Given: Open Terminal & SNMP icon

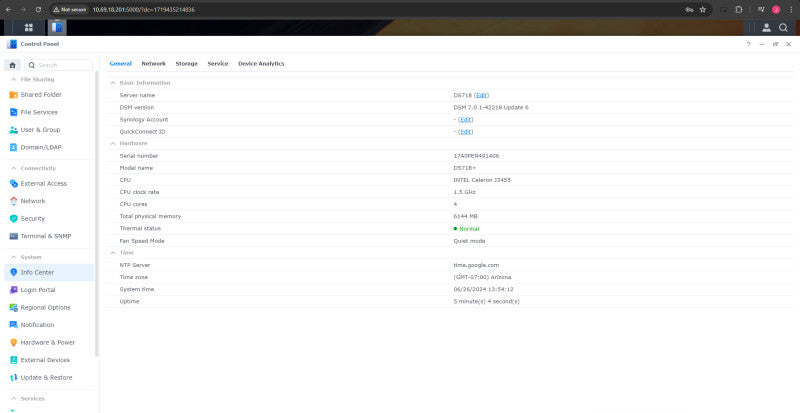Looking at the screenshot, I should click(x=14, y=236).
